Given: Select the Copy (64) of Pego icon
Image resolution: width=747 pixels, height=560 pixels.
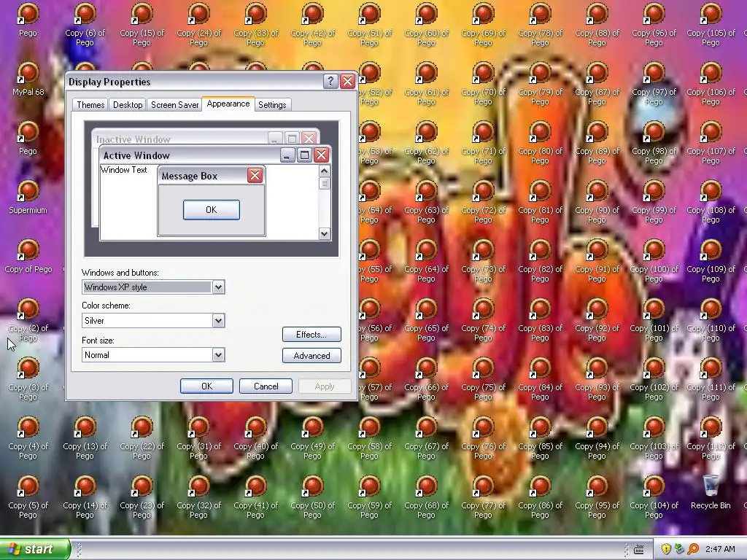Looking at the screenshot, I should (426, 260).
